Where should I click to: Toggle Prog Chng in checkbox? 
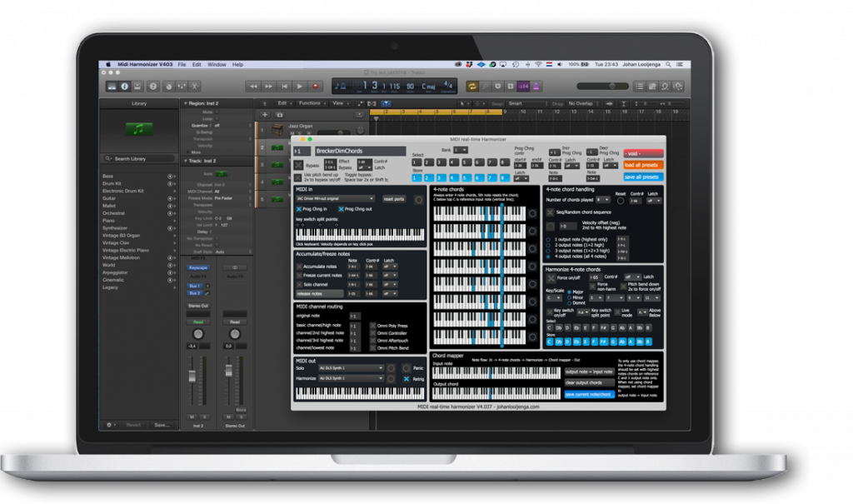299,209
